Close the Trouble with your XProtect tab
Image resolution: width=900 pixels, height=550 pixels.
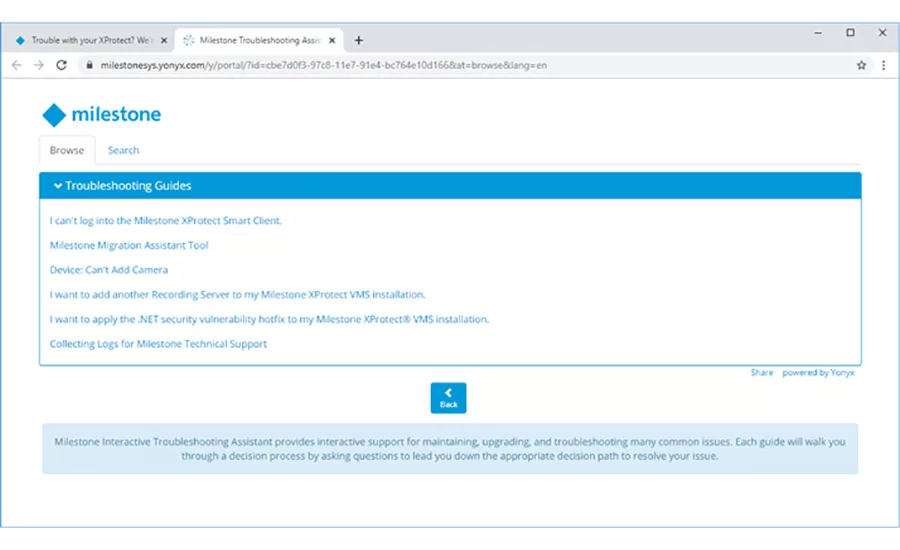[x=164, y=40]
